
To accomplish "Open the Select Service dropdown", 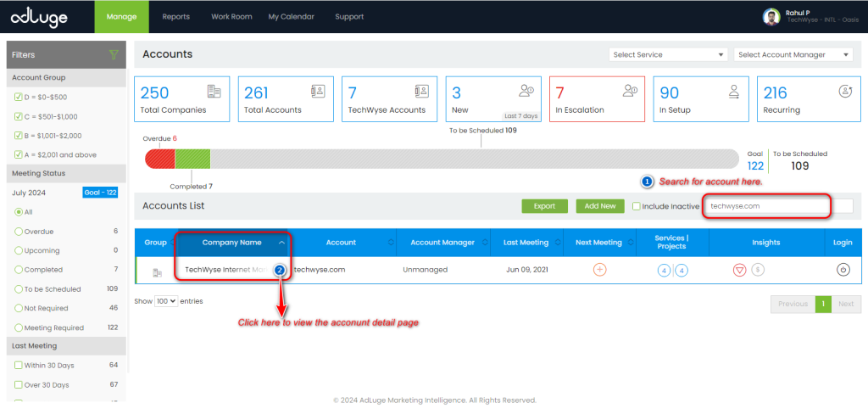I will point(668,55).
